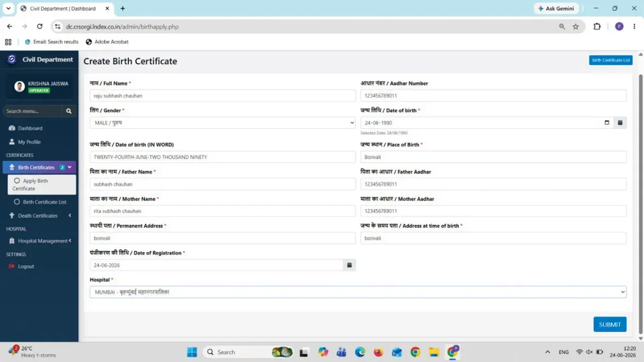Open Dashboard from the sidebar
Image resolution: width=644 pixels, height=362 pixels.
coord(30,128)
